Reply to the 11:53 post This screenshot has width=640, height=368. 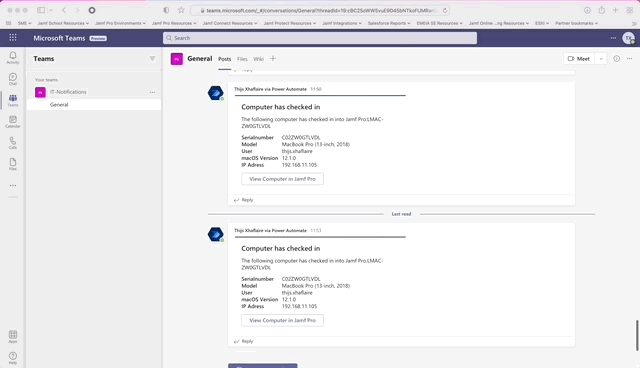(244, 341)
